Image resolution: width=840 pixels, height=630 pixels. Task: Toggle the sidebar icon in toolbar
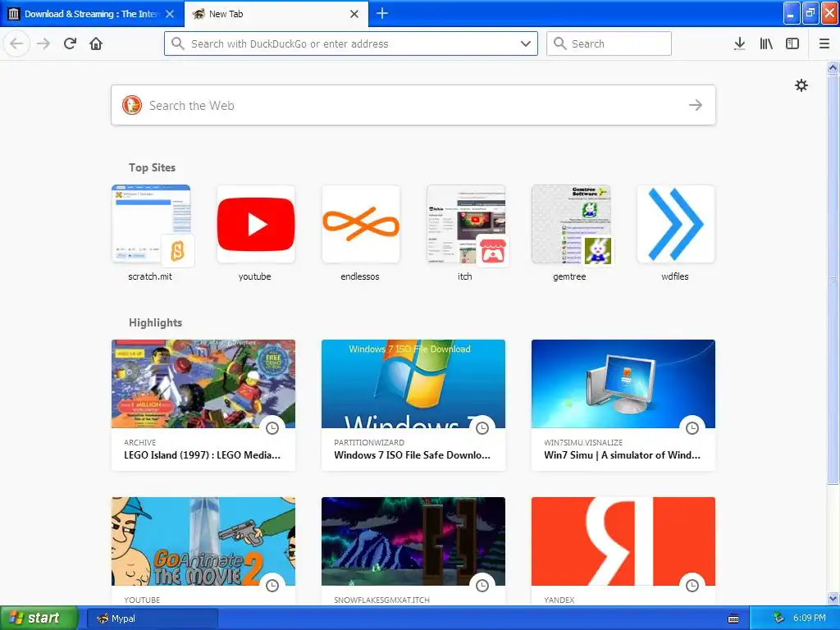point(792,43)
